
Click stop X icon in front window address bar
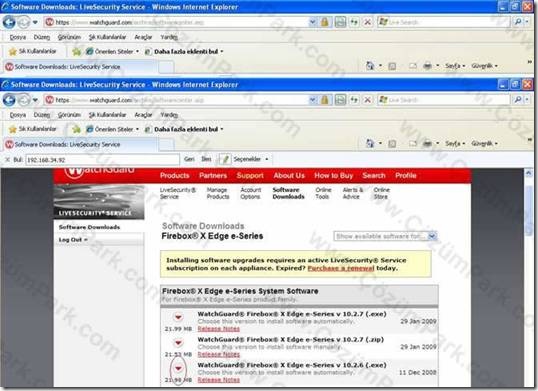[367, 100]
